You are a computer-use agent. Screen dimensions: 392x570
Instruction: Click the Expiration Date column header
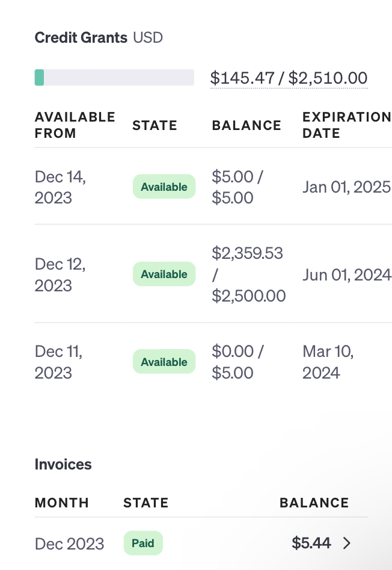tap(347, 125)
